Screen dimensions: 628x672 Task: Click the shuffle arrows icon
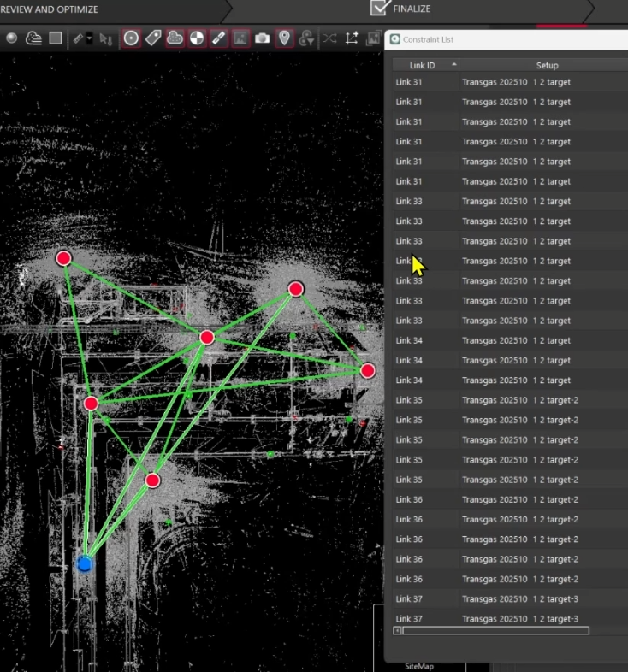click(x=329, y=38)
